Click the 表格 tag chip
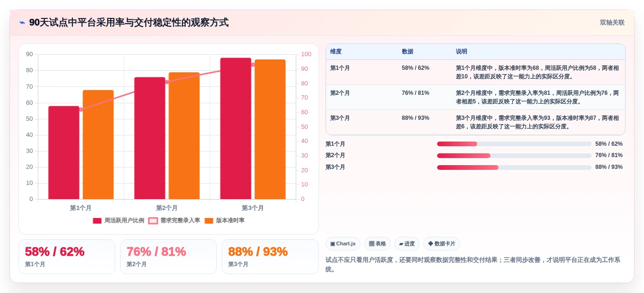This screenshot has width=644, height=293. (x=378, y=243)
